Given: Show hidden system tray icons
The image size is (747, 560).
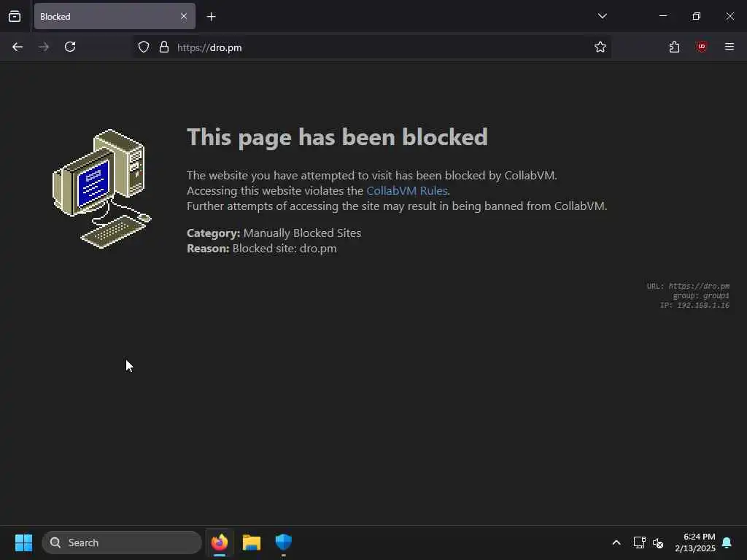Looking at the screenshot, I should (x=616, y=542).
